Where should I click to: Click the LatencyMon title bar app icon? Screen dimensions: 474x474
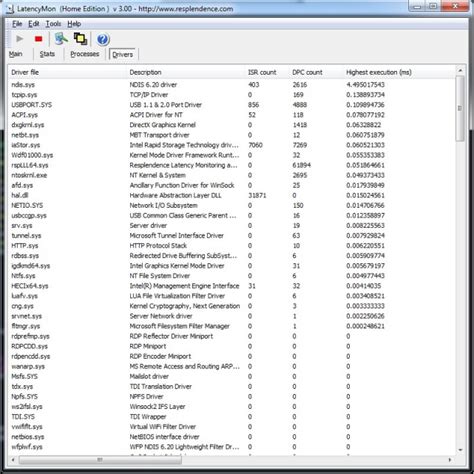coord(10,9)
